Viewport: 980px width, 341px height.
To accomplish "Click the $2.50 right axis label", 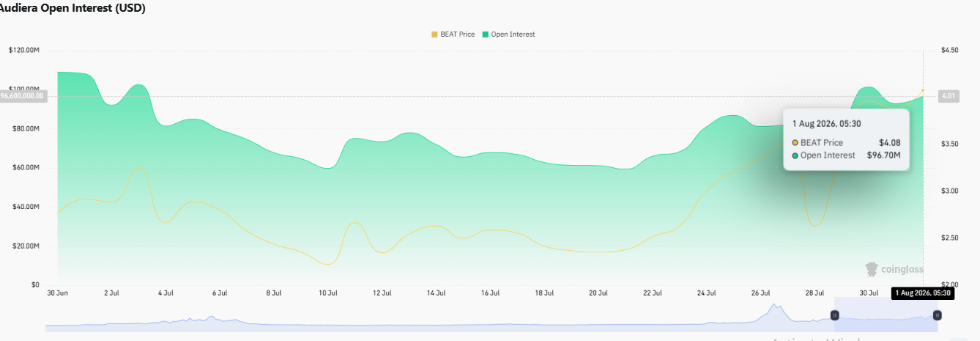I will pos(950,238).
